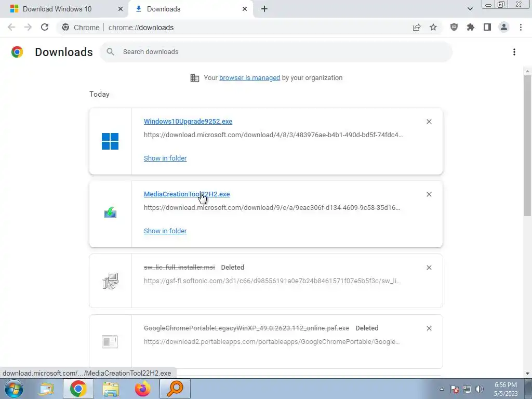
Task: Click Windows logo file icon for Windows10Upgrade9252.exe
Action: click(110, 141)
